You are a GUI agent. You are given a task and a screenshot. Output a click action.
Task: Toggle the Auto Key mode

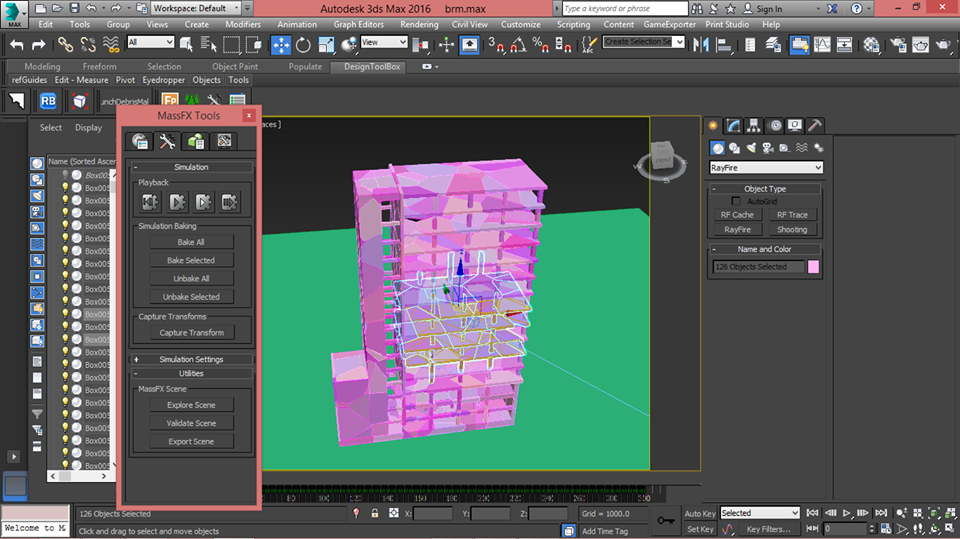700,514
